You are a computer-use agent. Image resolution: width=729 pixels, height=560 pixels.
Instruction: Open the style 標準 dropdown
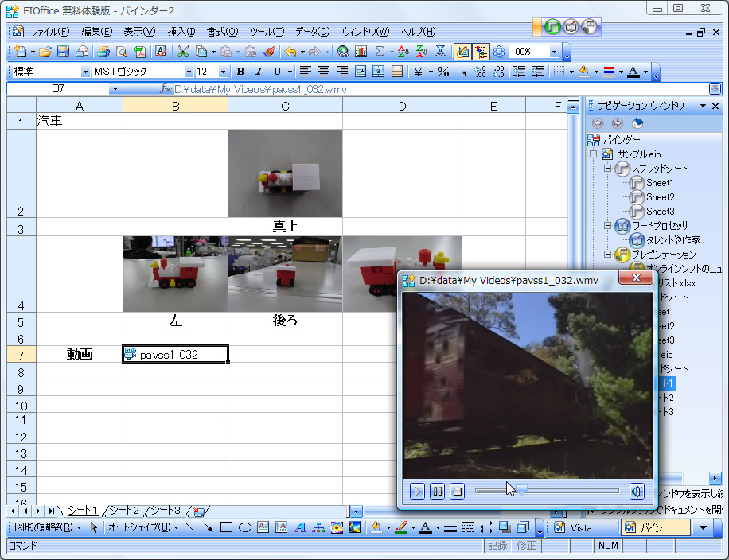tap(85, 72)
